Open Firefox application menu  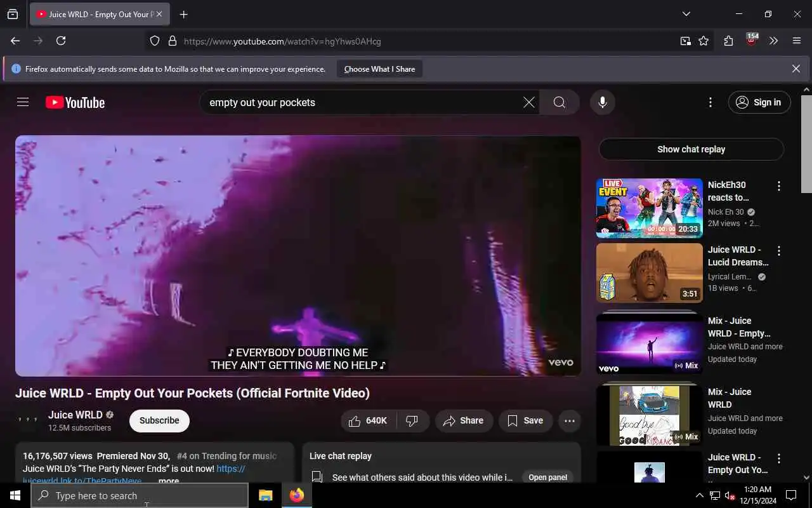click(x=797, y=41)
